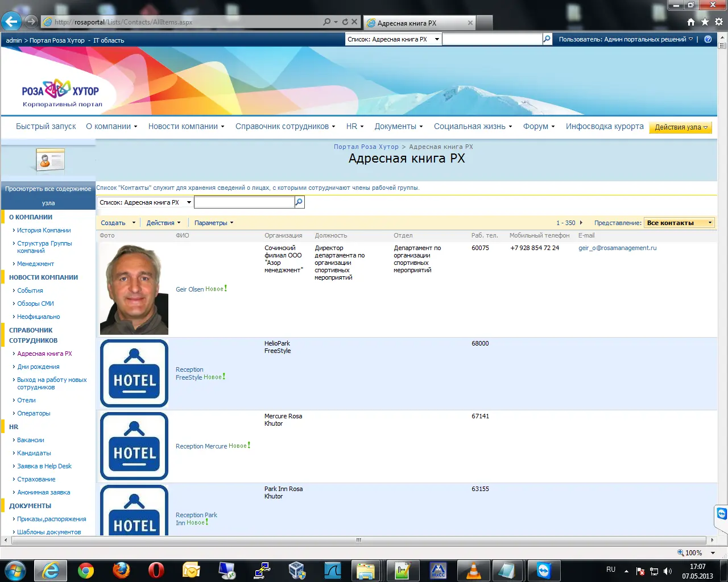728x582 pixels.
Task: Click the browser Back arrow button
Action: coord(11,22)
